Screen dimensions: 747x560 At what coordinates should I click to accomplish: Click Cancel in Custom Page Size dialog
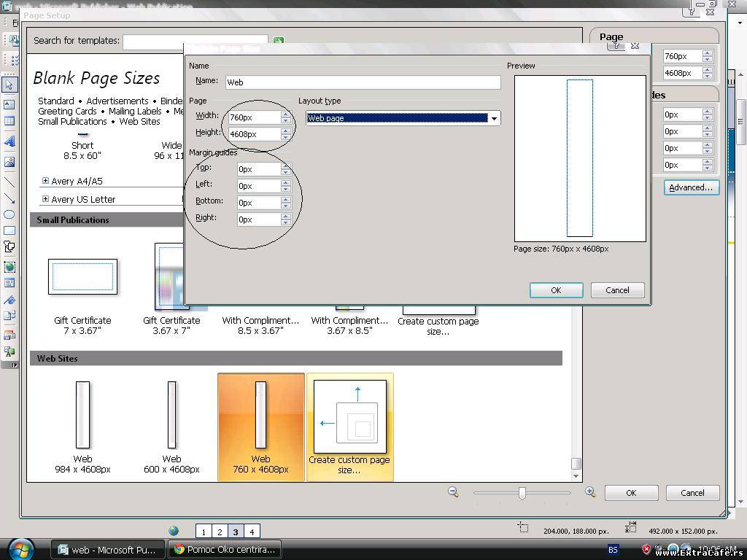[x=617, y=290]
